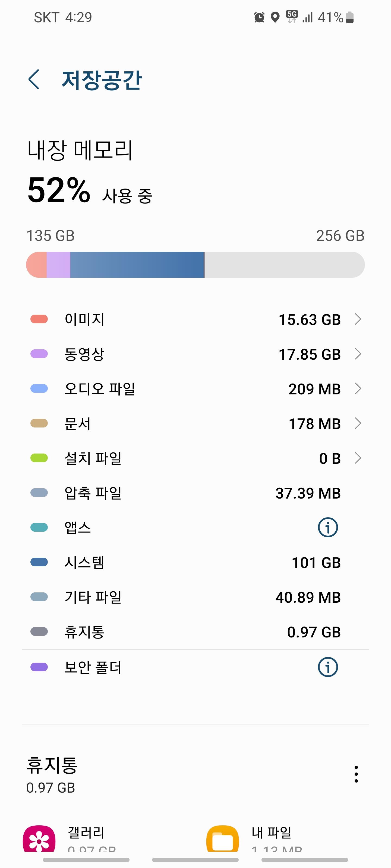Tap the 압축 파일 37.39 MB row
391x868 pixels.
(195, 493)
